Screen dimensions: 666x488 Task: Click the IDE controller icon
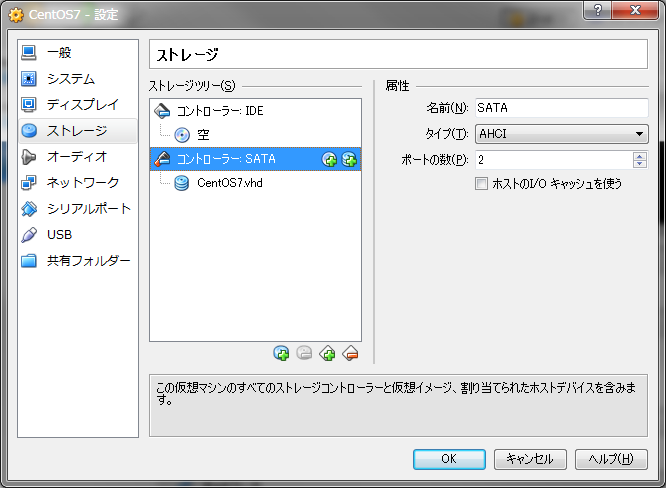click(x=162, y=111)
